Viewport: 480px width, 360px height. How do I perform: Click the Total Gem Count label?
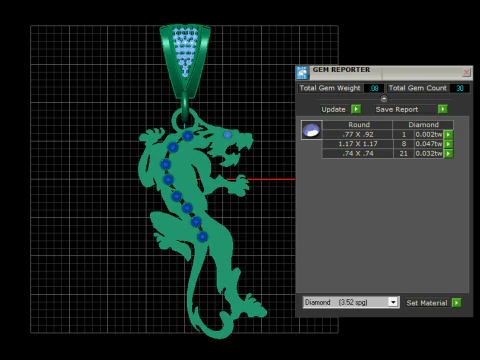click(418, 88)
